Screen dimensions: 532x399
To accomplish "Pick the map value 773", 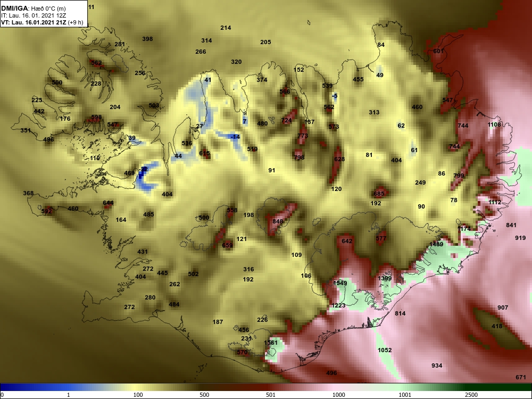I will [303, 136].
